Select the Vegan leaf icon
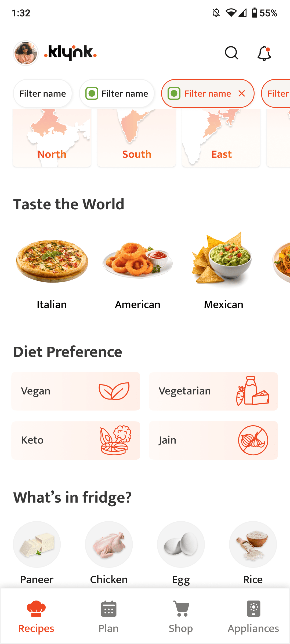Viewport: 290px width, 644px height. pyautogui.click(x=114, y=391)
